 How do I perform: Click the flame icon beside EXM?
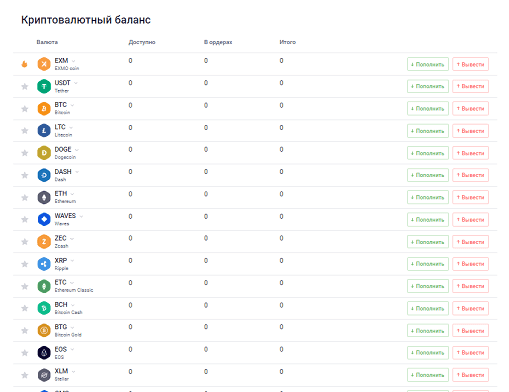(24, 64)
